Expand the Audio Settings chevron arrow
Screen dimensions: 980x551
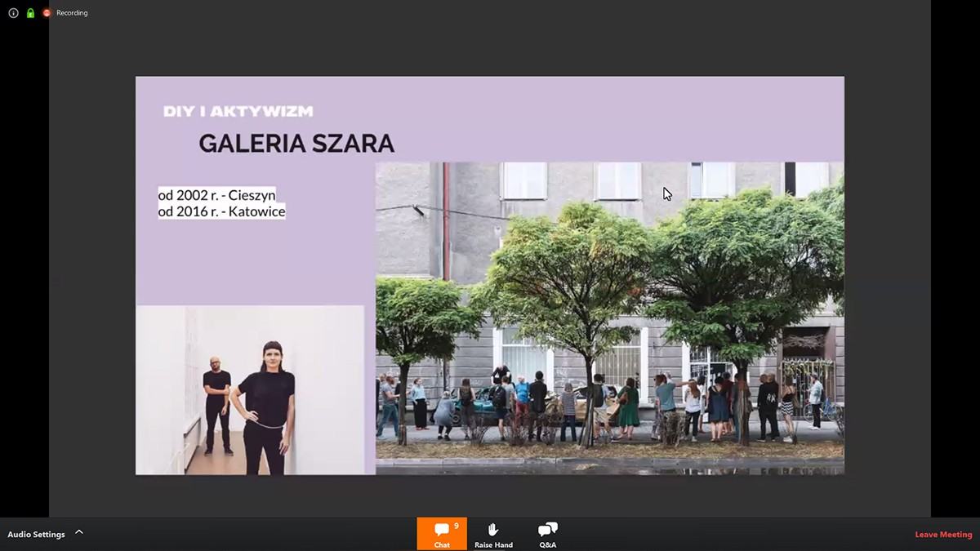pyautogui.click(x=79, y=532)
